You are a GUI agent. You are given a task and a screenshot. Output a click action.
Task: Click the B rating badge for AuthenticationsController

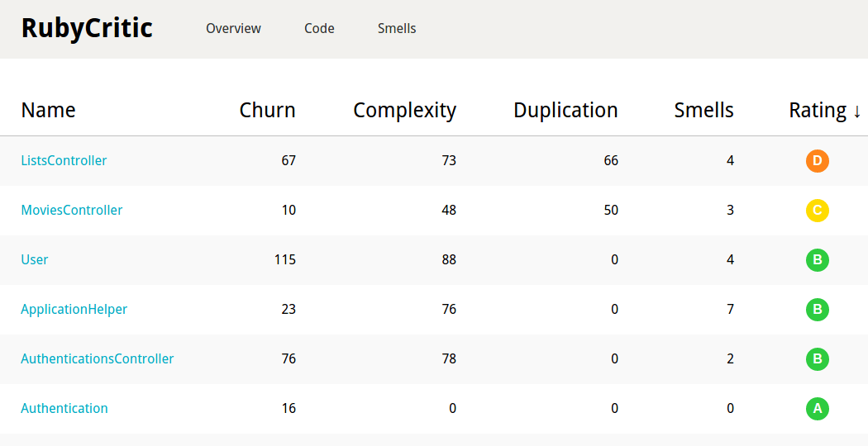tap(817, 359)
